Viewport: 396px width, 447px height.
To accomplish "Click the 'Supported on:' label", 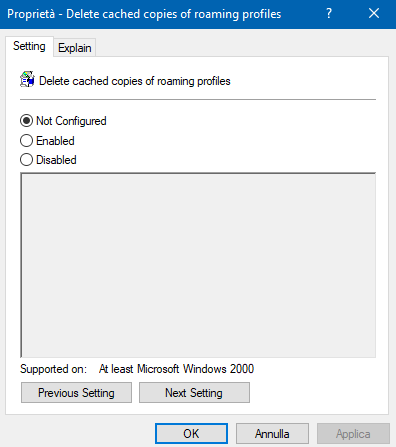I will tap(53, 369).
